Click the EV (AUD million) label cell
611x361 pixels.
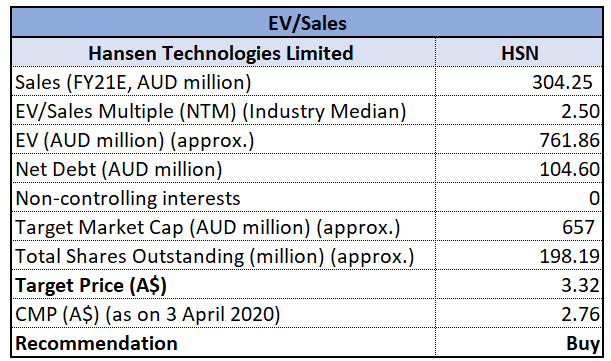tap(223, 140)
